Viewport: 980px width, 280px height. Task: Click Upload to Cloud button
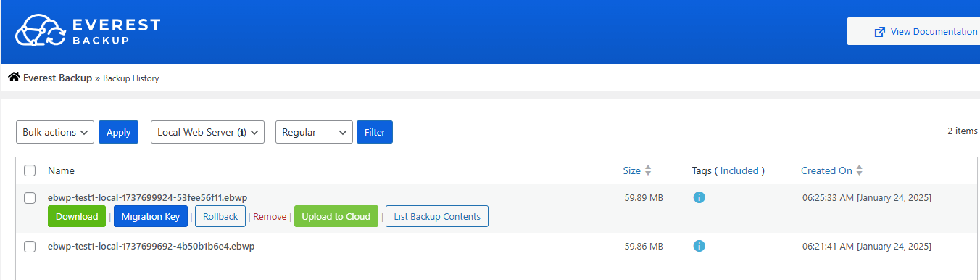coord(336,216)
